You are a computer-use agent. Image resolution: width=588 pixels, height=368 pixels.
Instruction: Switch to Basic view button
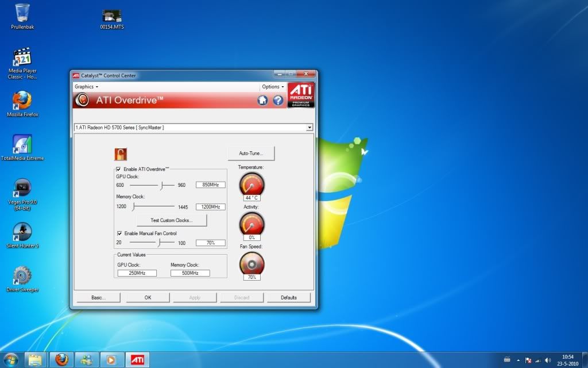click(98, 297)
